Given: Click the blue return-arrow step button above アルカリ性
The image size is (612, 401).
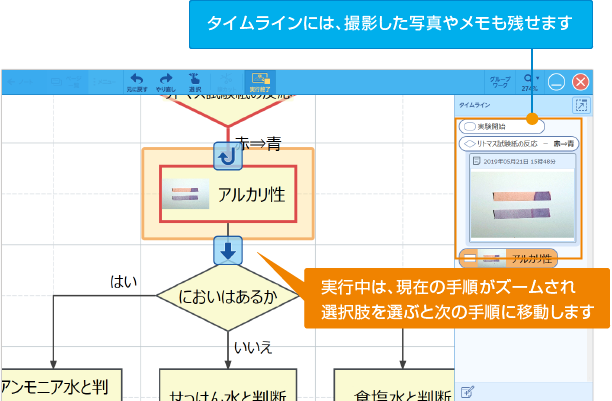Looking at the screenshot, I should tap(225, 155).
